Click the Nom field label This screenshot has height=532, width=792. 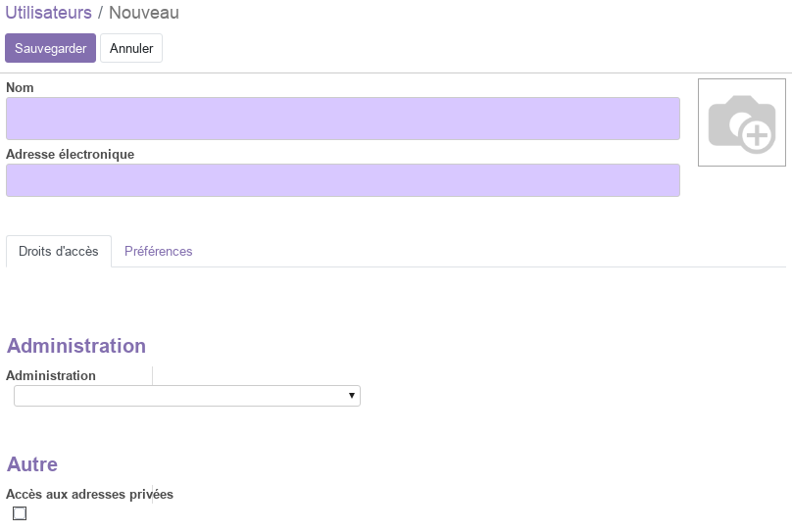tap(20, 87)
